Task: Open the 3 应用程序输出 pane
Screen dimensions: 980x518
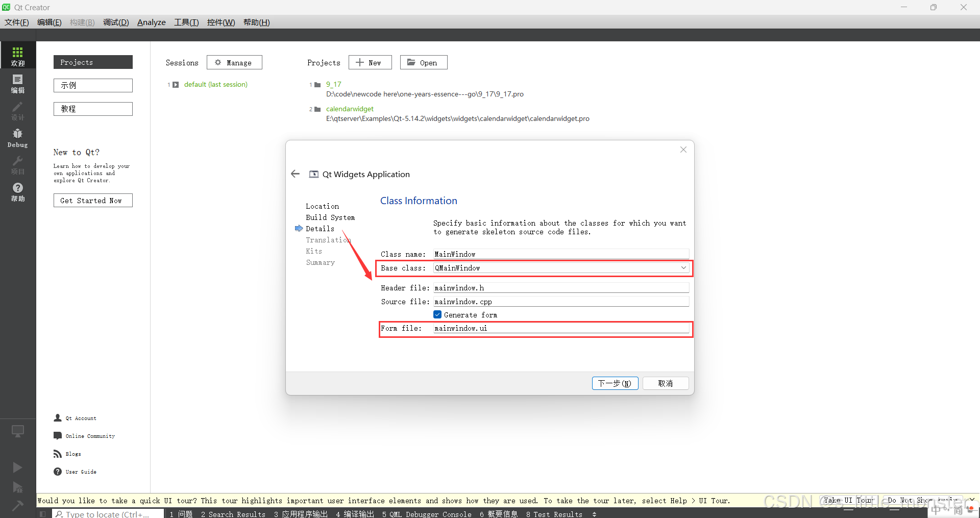Action: 301,514
